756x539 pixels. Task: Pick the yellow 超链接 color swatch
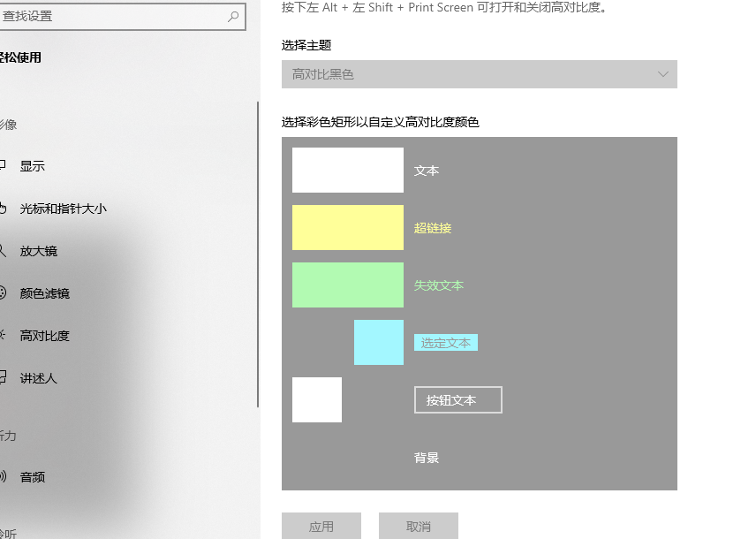pyautogui.click(x=348, y=228)
